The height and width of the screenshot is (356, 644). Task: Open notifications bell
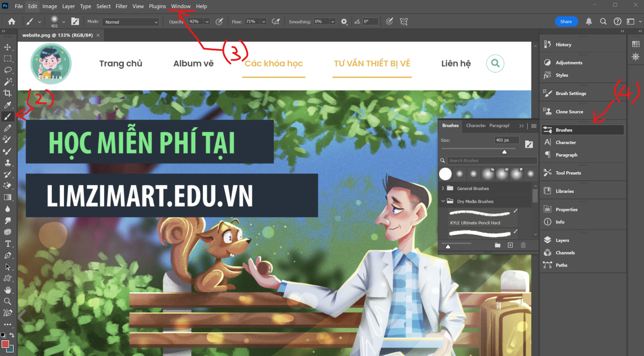pos(589,21)
